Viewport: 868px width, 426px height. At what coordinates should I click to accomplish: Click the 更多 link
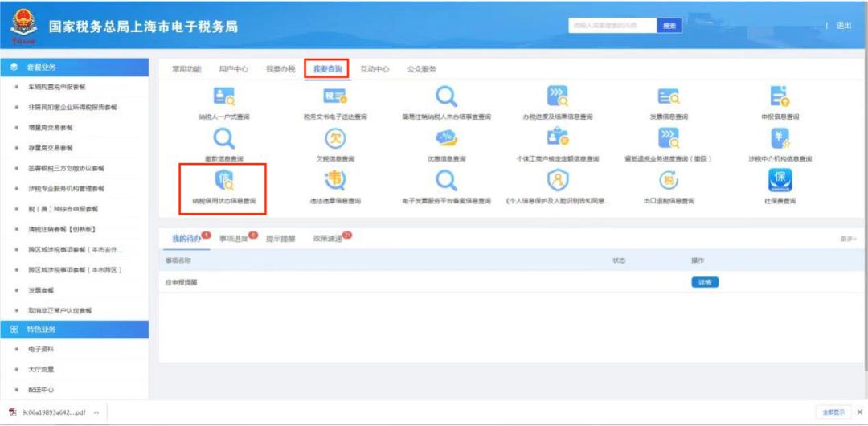[848, 239]
